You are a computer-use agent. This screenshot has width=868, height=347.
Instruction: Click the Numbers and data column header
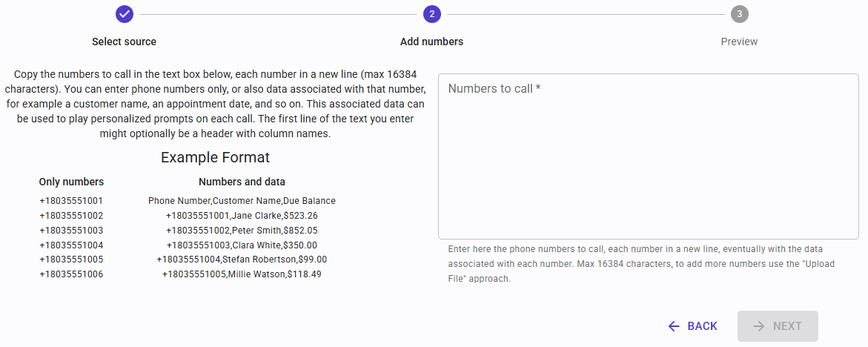click(x=242, y=182)
